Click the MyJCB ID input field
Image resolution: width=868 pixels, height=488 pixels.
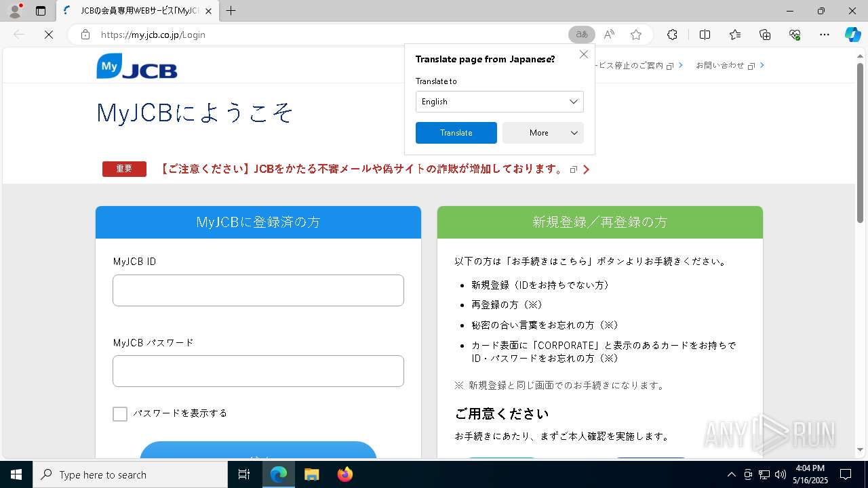tap(258, 290)
